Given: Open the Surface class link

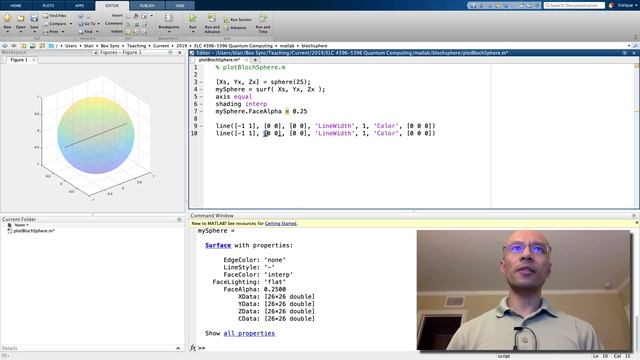Looking at the screenshot, I should 218,245.
